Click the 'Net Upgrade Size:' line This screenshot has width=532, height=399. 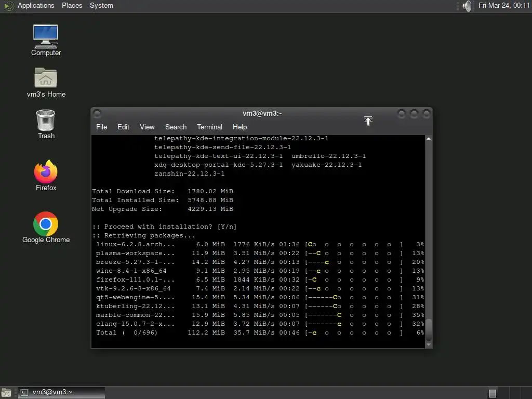coord(163,209)
